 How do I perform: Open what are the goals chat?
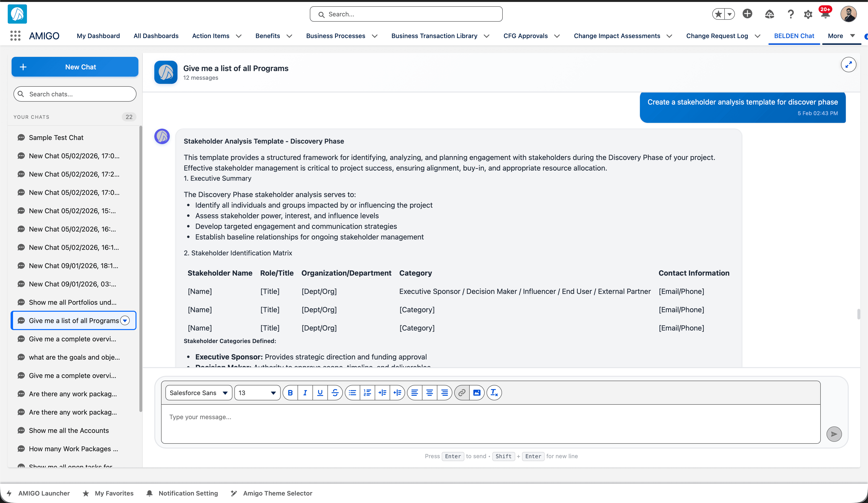(x=74, y=357)
